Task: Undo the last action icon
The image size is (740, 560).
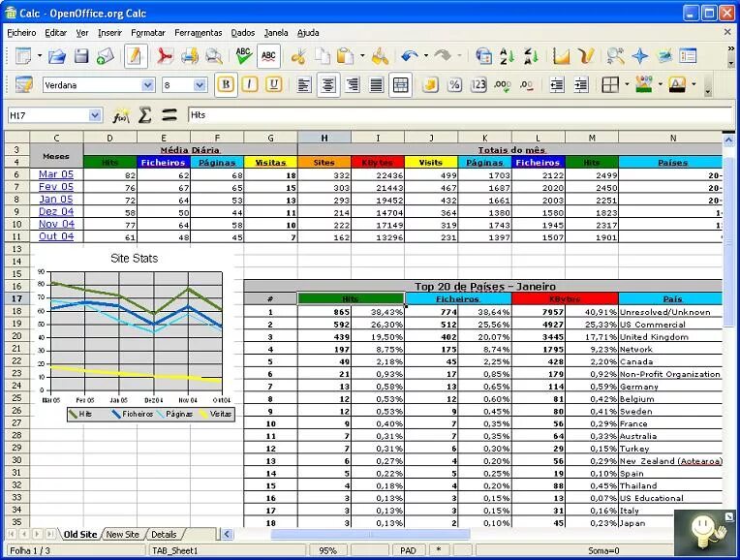Action: click(409, 56)
